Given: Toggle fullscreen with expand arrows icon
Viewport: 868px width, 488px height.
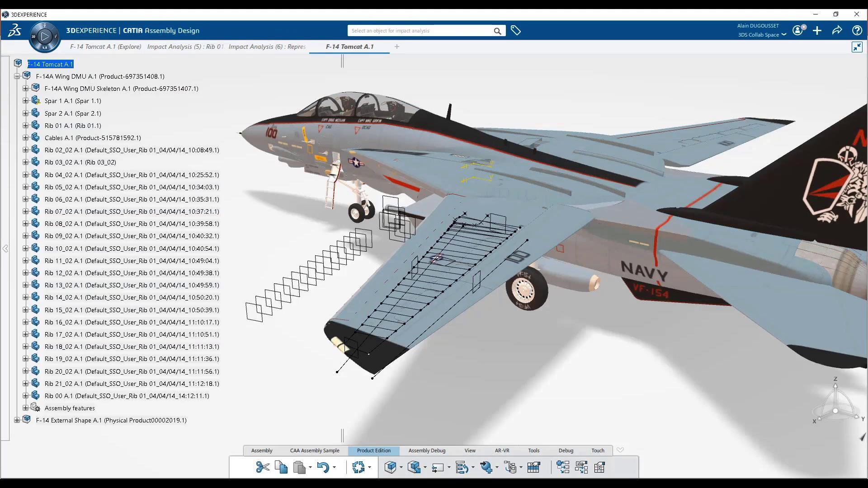Looking at the screenshot, I should coord(857,47).
